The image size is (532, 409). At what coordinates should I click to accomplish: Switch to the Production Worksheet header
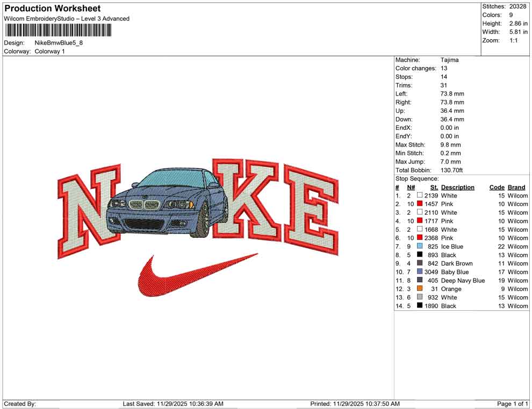click(x=52, y=8)
